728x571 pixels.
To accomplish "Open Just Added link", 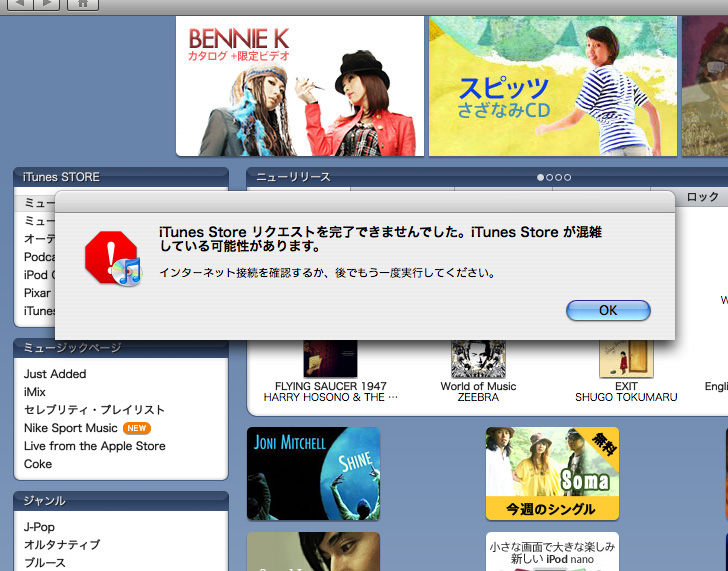I will [55, 374].
